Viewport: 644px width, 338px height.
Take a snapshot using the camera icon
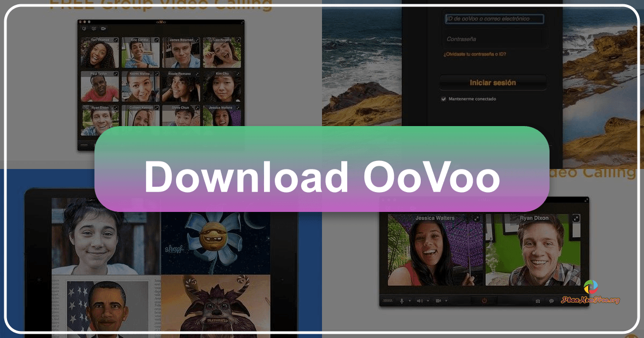click(x=538, y=300)
